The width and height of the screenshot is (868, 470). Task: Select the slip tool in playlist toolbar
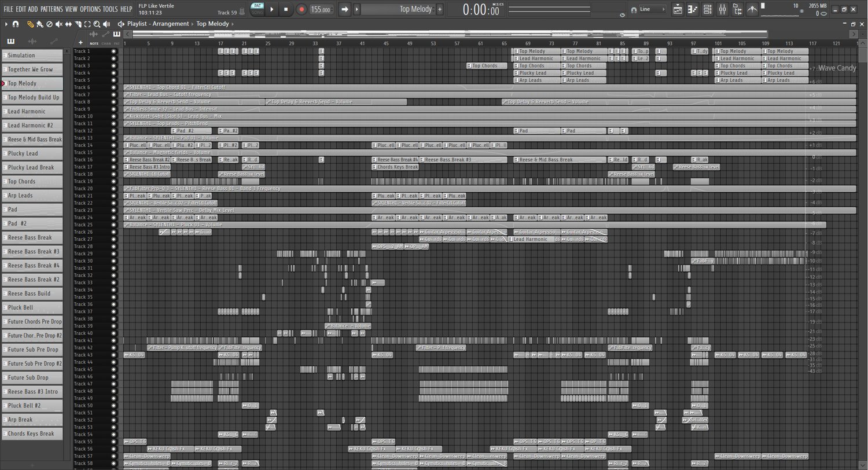tap(68, 24)
